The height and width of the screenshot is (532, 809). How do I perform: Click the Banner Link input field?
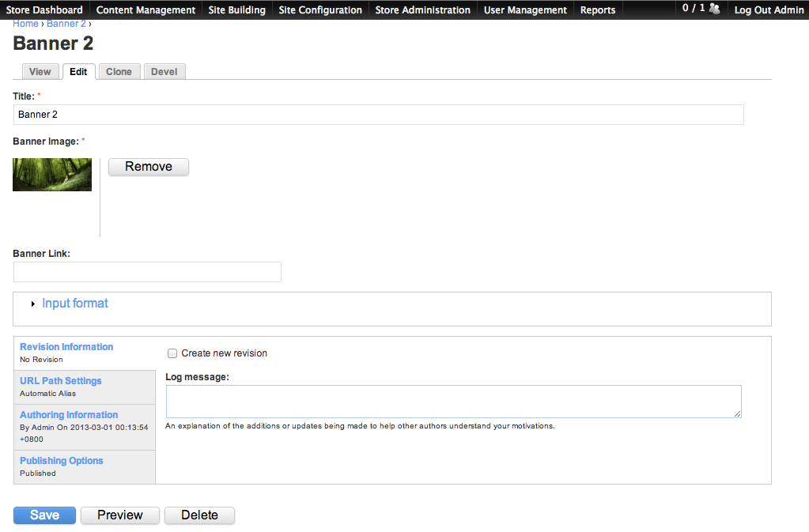tap(148, 272)
